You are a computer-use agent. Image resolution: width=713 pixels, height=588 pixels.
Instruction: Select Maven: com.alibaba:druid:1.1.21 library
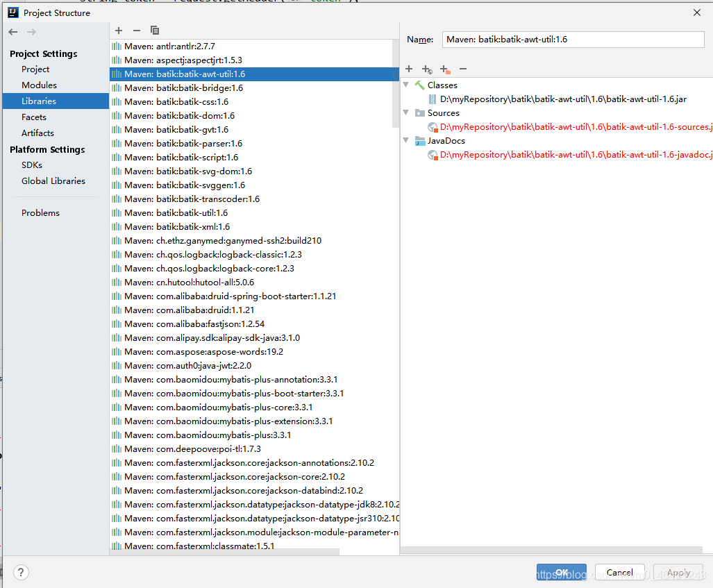coord(254,310)
